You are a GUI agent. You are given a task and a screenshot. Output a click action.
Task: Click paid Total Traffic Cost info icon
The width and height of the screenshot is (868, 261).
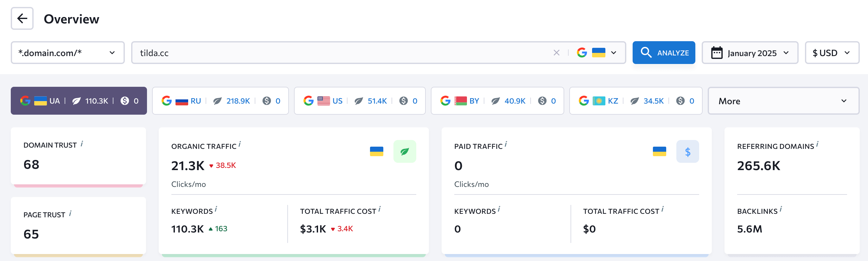coord(662,209)
